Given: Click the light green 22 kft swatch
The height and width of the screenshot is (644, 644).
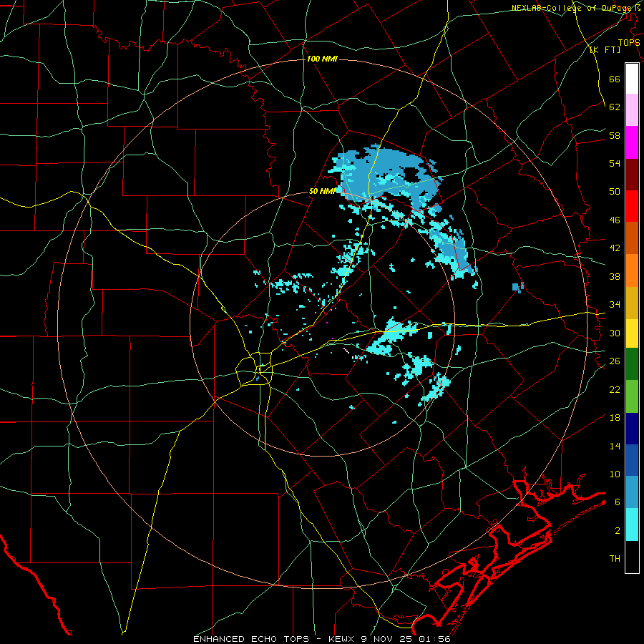Looking at the screenshot, I should click(632, 396).
